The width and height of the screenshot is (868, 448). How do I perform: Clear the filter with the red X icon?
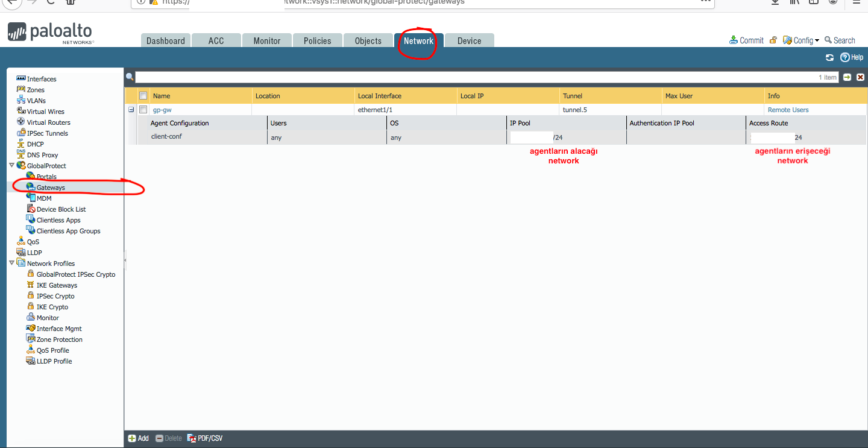tap(860, 77)
